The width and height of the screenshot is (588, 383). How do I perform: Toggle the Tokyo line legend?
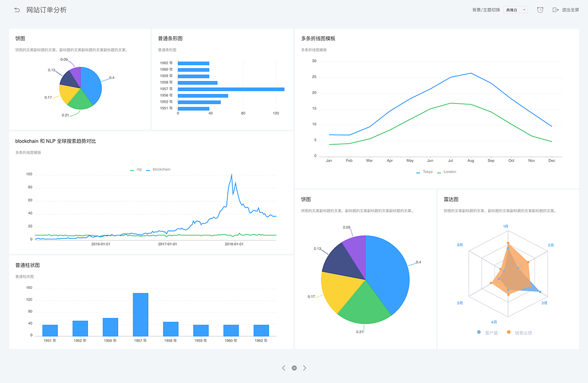(x=424, y=172)
